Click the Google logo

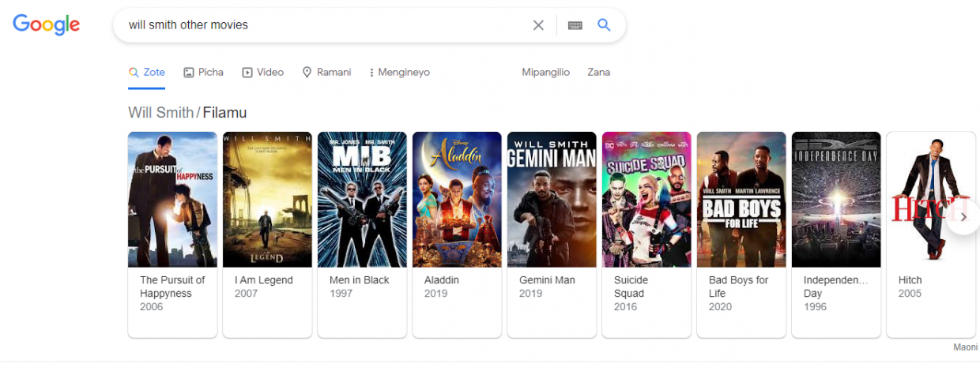click(46, 24)
